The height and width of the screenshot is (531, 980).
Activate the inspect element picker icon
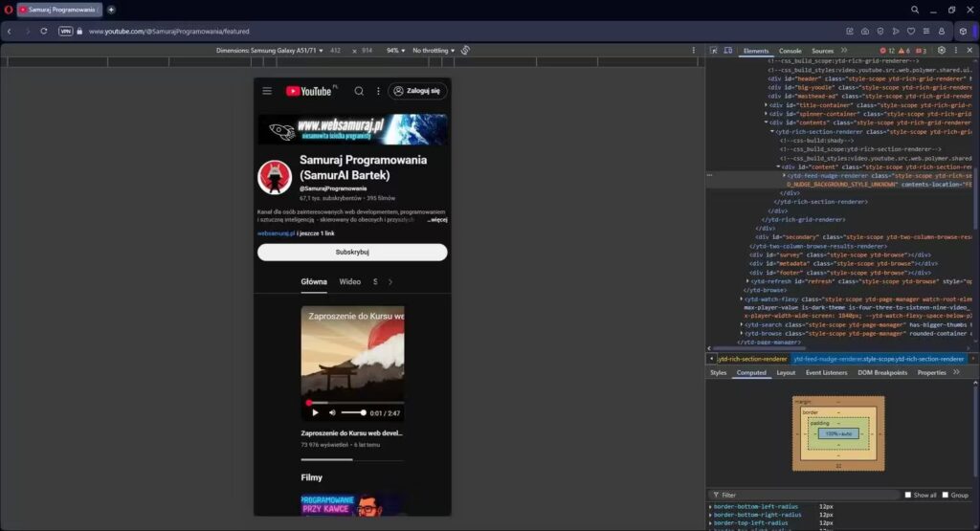coord(713,51)
